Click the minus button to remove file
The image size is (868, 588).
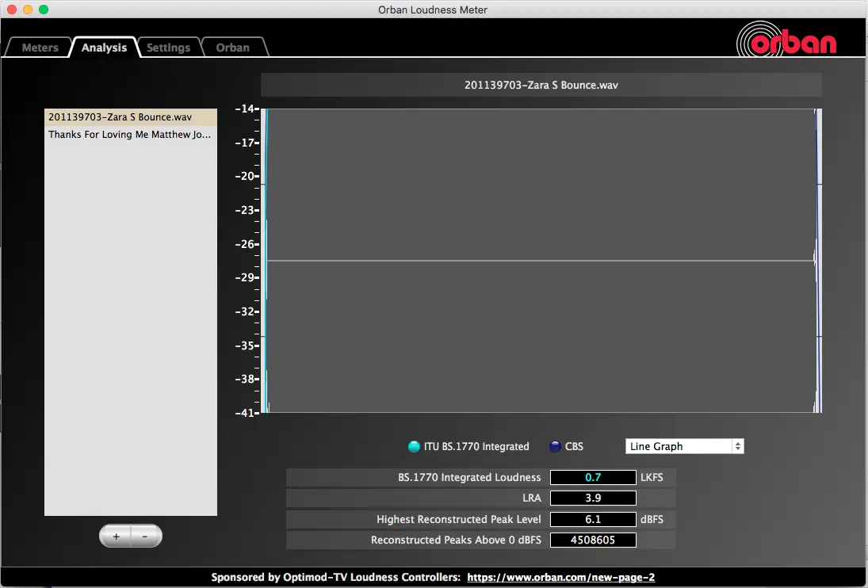(145, 536)
